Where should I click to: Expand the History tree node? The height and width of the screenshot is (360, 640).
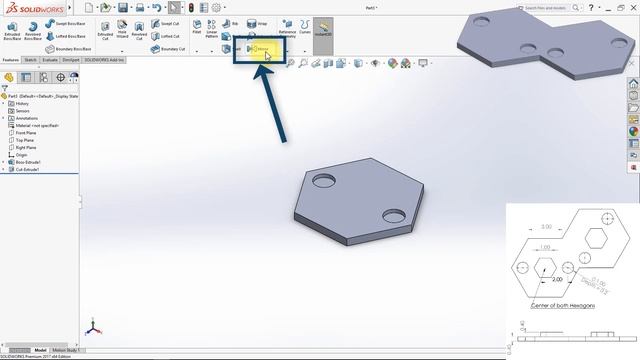pos(3,104)
